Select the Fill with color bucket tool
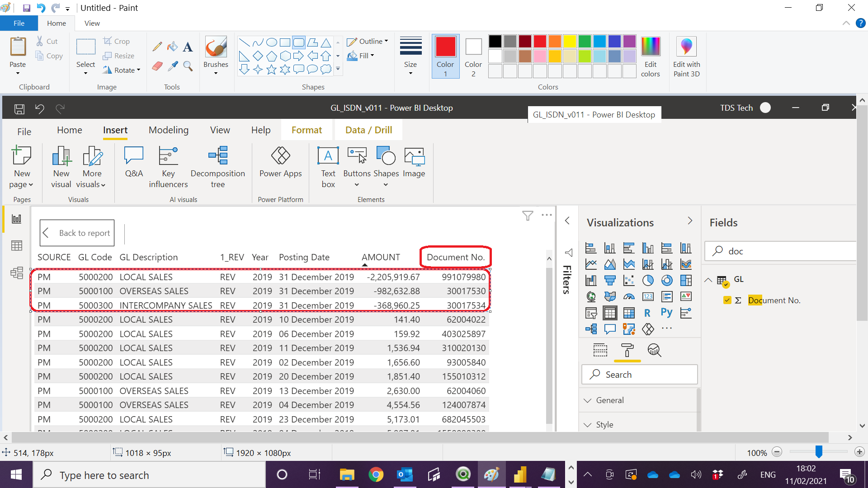The image size is (868, 488). [x=173, y=46]
